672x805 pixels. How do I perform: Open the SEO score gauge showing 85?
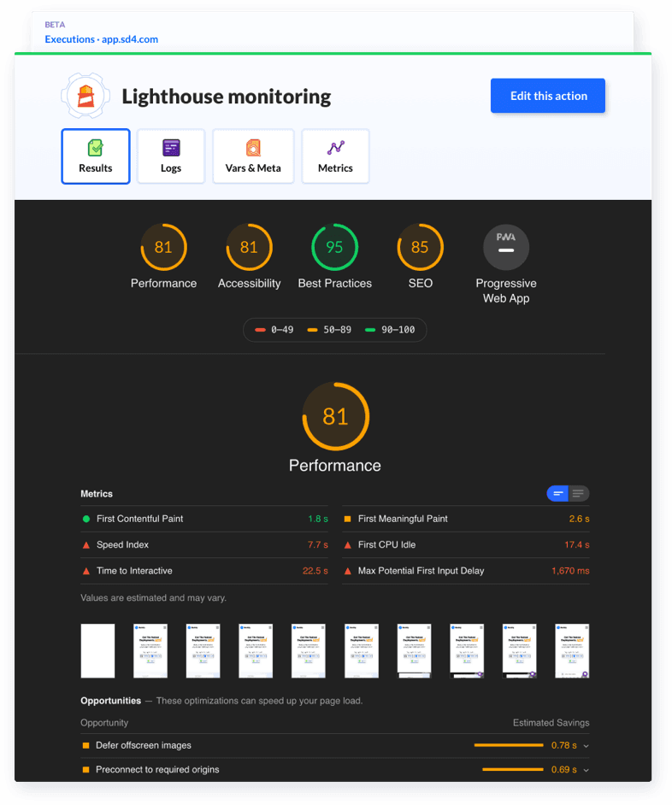pyautogui.click(x=420, y=248)
